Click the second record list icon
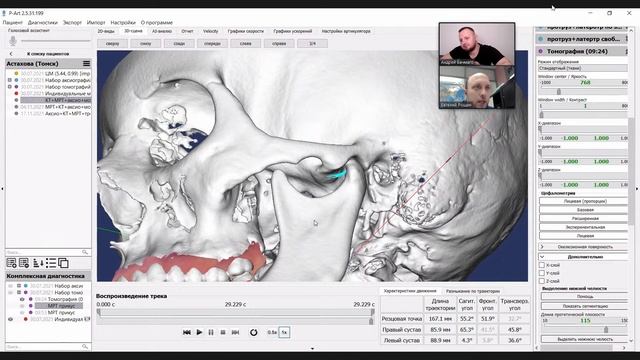The height and width of the screenshot is (360, 640). pyautogui.click(x=24, y=263)
